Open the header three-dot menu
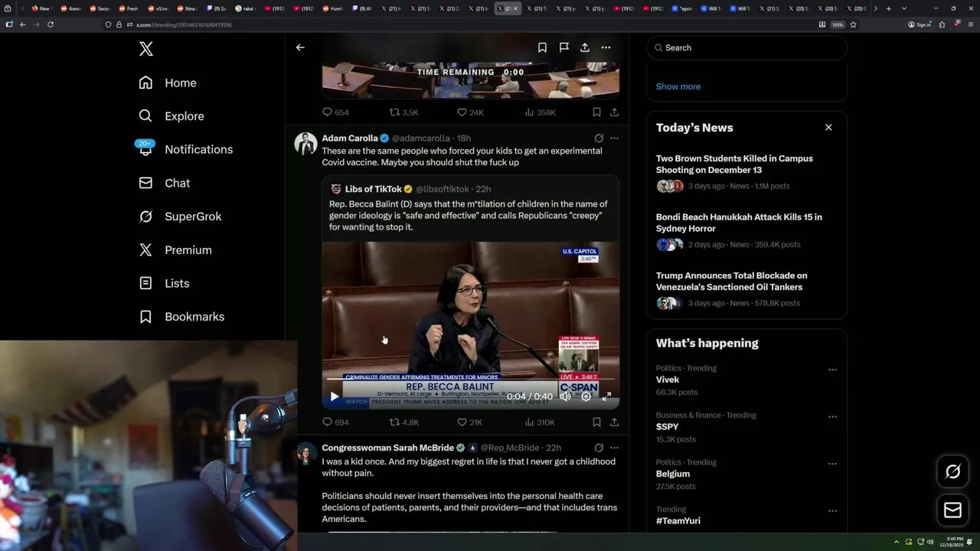The image size is (980, 551). (x=606, y=47)
